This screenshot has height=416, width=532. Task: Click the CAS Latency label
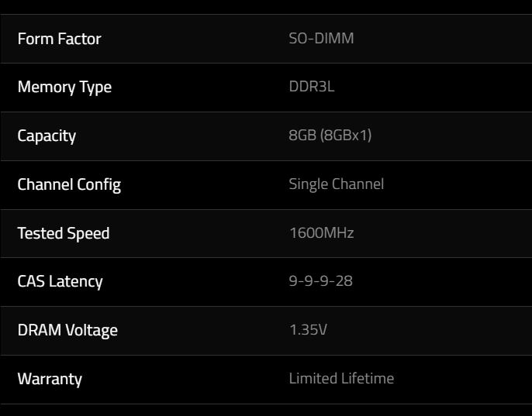click(x=60, y=282)
